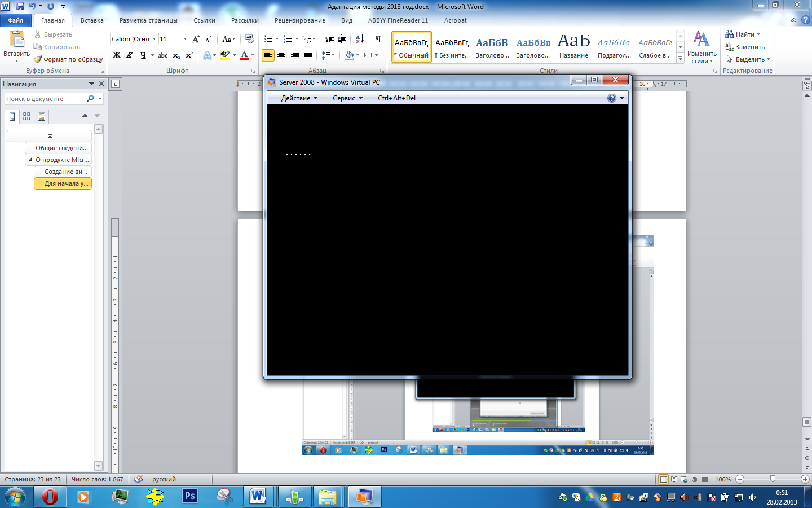The image size is (812, 508).
Task: Apply bulleted list icon
Action: point(268,39)
